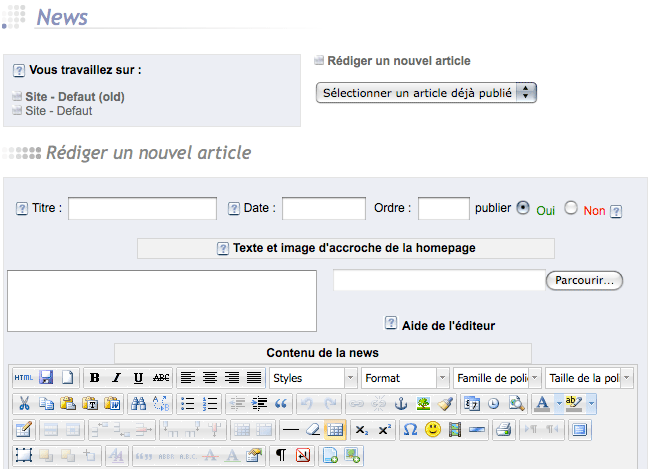This screenshot has width=650, height=469.
Task: Select publier Non radio button
Action: 571,207
